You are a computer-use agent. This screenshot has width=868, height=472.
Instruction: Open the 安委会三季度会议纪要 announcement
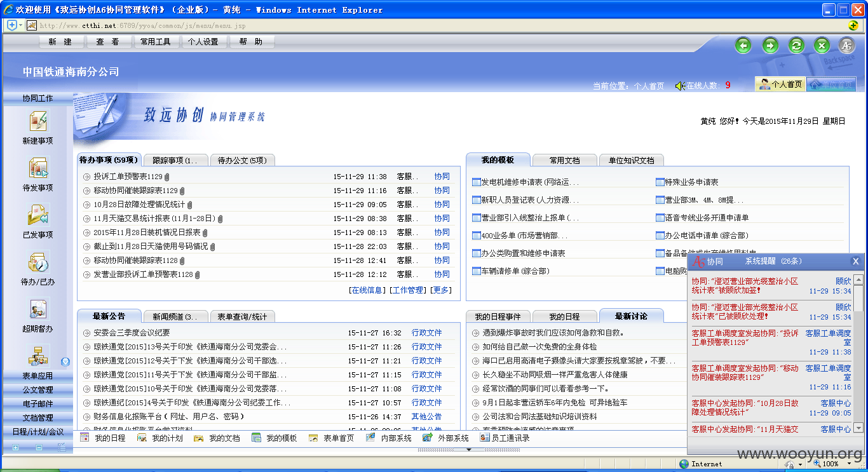point(132,333)
